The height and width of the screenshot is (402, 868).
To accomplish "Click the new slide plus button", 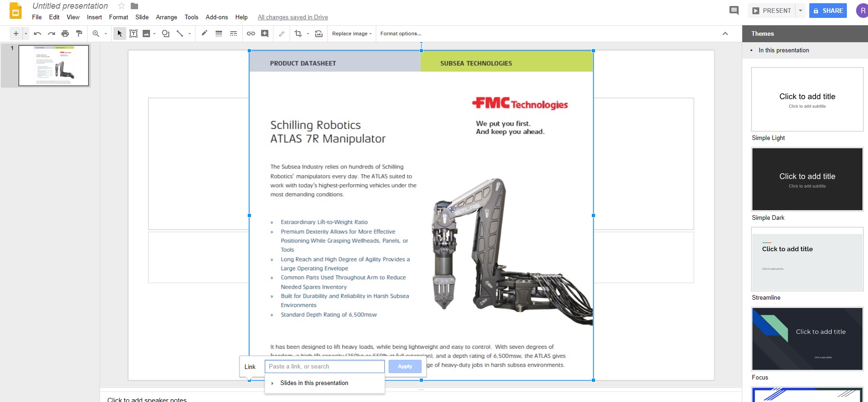I will click(x=16, y=33).
